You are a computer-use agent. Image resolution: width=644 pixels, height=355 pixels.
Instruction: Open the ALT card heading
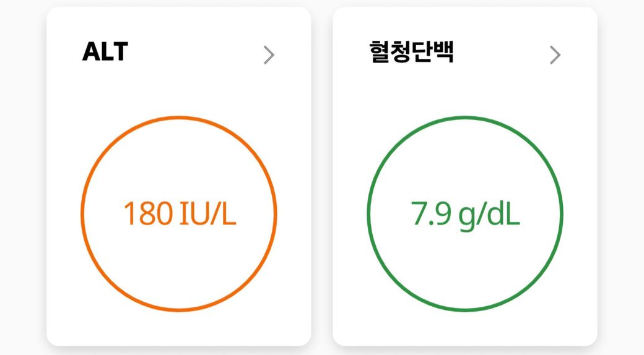(x=105, y=53)
